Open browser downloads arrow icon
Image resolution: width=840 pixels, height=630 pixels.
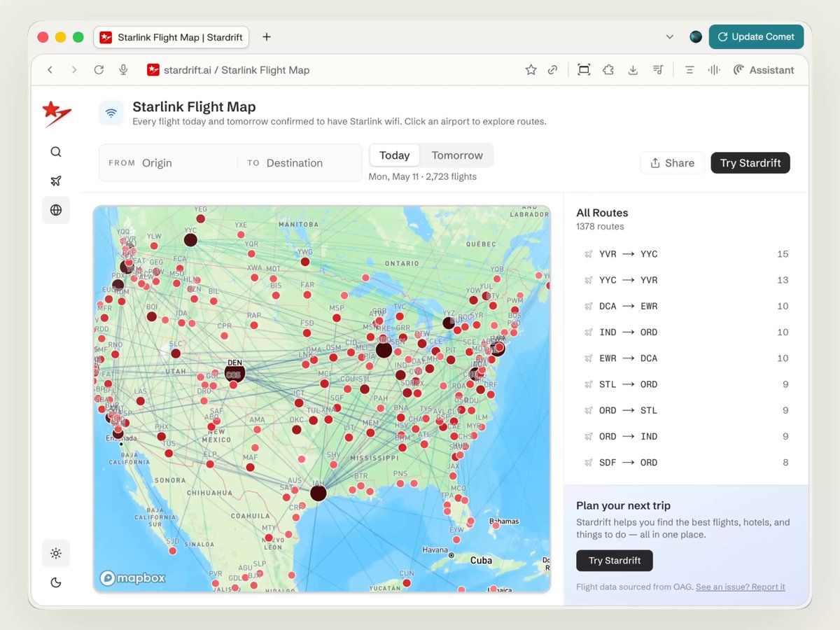tap(633, 70)
